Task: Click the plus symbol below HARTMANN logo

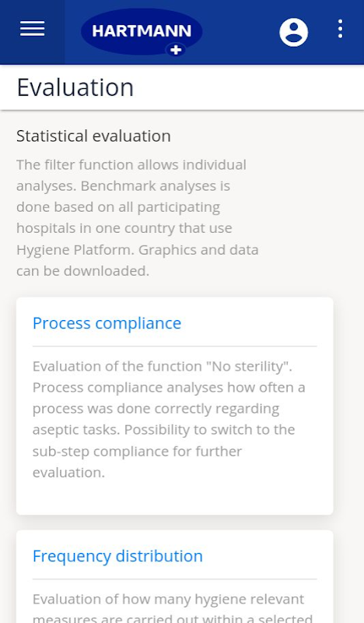Action: (176, 50)
